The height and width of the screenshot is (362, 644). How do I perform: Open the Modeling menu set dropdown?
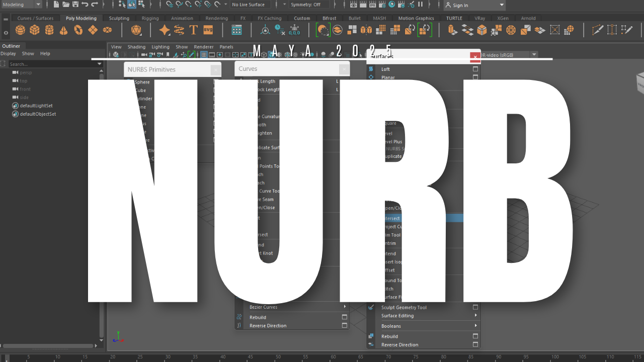22,5
